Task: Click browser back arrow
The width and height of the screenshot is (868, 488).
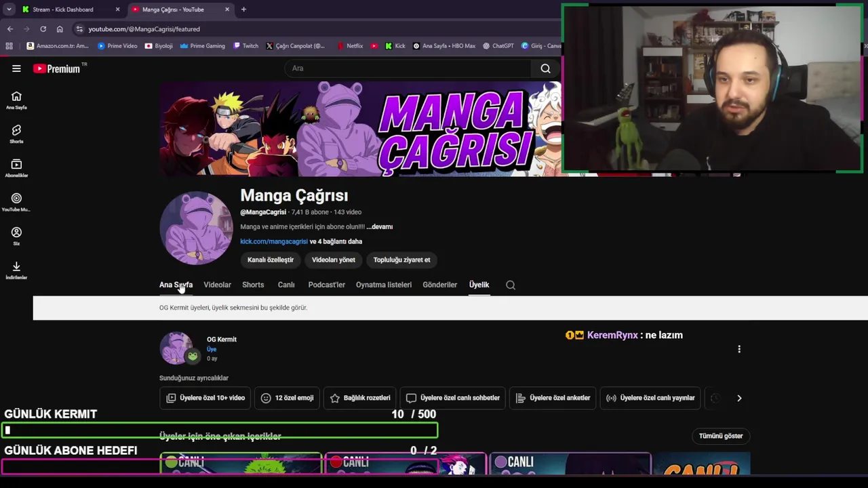Action: (x=9, y=29)
